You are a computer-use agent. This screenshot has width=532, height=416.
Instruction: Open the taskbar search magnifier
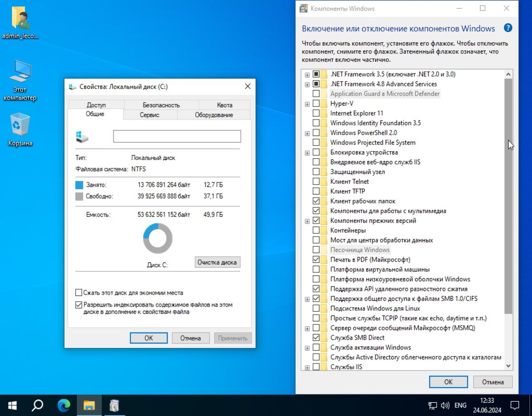point(38,405)
